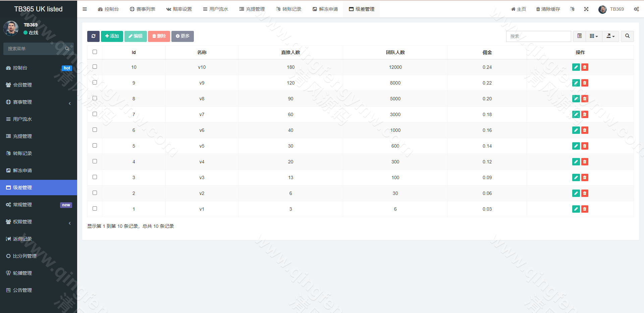644x313 pixels.
Task: Click the refresh icon in the toolbar
Action: pyautogui.click(x=93, y=36)
